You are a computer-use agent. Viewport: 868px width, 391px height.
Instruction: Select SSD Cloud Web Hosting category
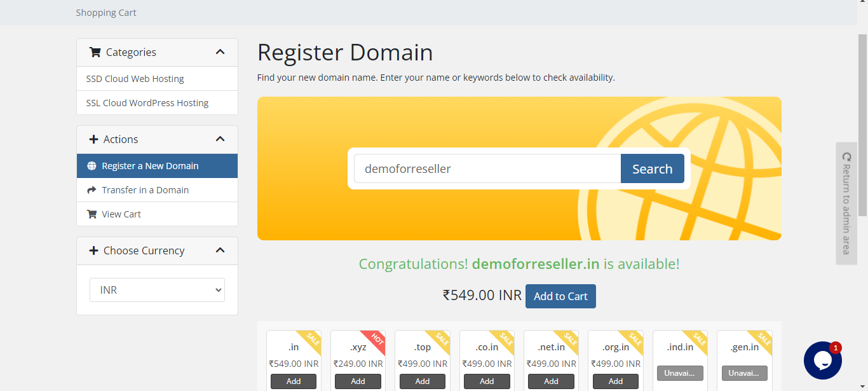click(135, 79)
